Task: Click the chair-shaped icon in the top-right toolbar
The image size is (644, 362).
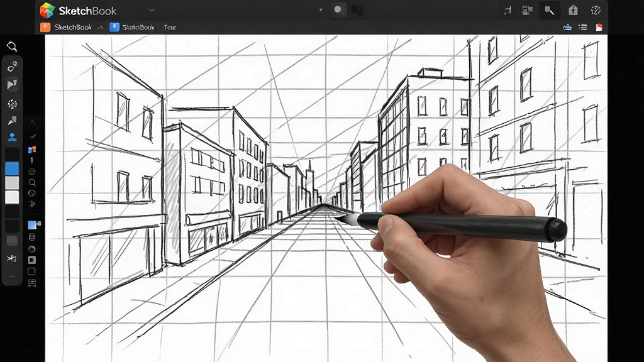Action: pyautogui.click(x=508, y=11)
